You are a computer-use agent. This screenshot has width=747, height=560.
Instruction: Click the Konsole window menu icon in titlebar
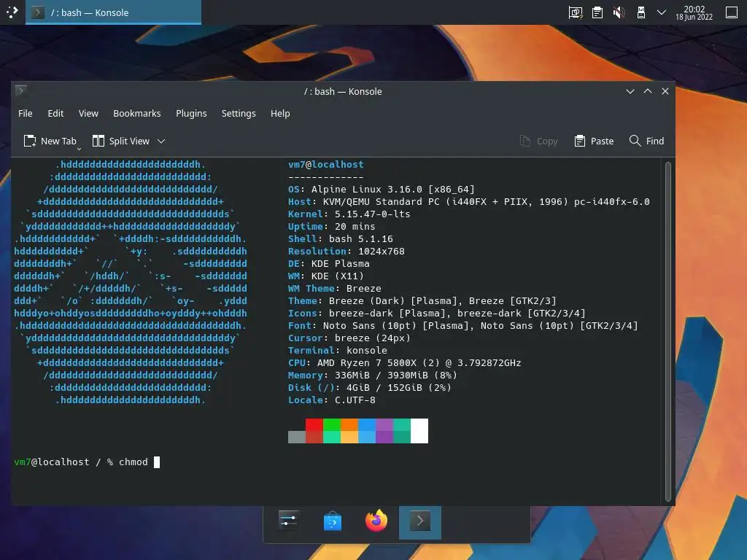click(21, 90)
